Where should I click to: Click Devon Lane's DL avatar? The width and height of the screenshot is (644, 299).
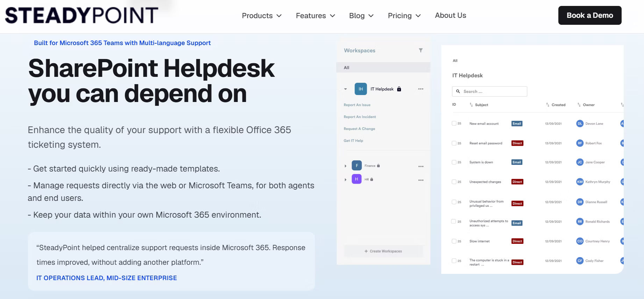pos(580,123)
